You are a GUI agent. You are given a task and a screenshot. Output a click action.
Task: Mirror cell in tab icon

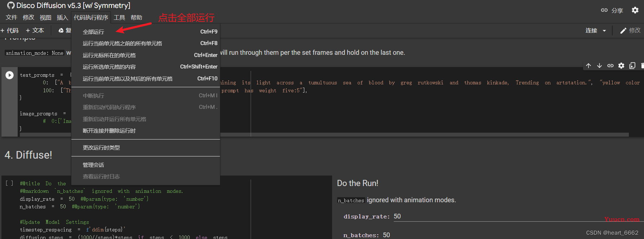tap(632, 66)
